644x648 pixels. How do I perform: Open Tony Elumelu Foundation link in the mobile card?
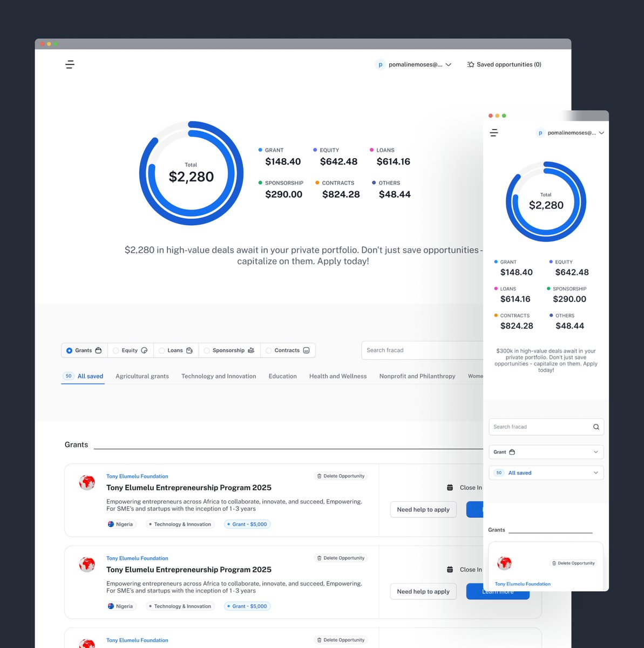[523, 584]
